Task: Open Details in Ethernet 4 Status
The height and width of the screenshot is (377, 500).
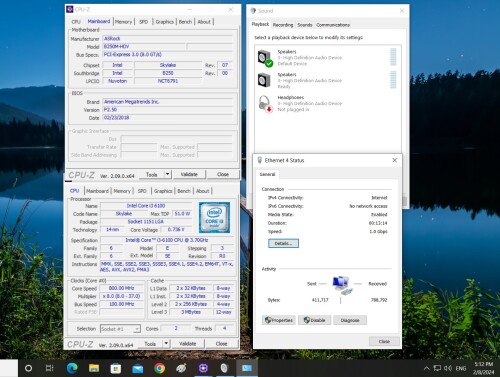Action: tap(283, 243)
